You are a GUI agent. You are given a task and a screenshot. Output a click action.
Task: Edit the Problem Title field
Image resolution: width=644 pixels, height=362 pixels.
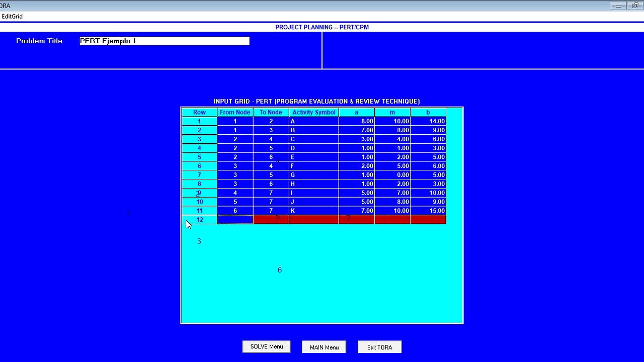coord(165,41)
